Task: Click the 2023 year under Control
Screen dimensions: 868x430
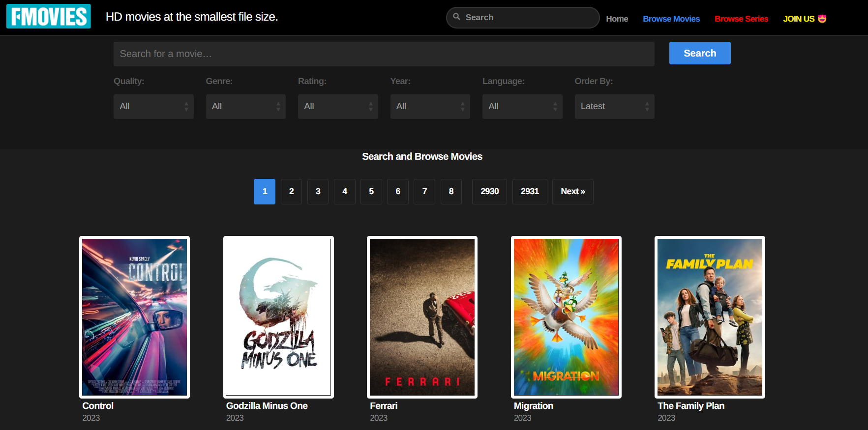Action: pyautogui.click(x=91, y=418)
